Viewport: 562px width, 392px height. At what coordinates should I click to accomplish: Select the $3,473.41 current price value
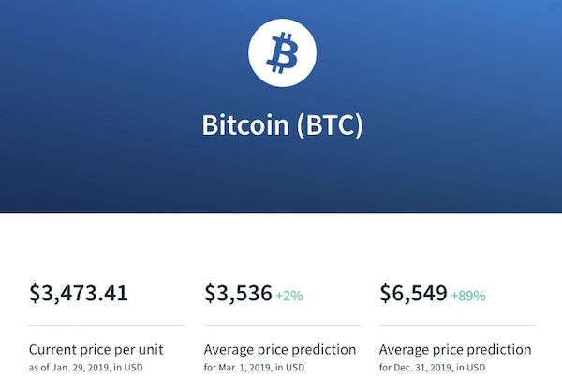[79, 293]
